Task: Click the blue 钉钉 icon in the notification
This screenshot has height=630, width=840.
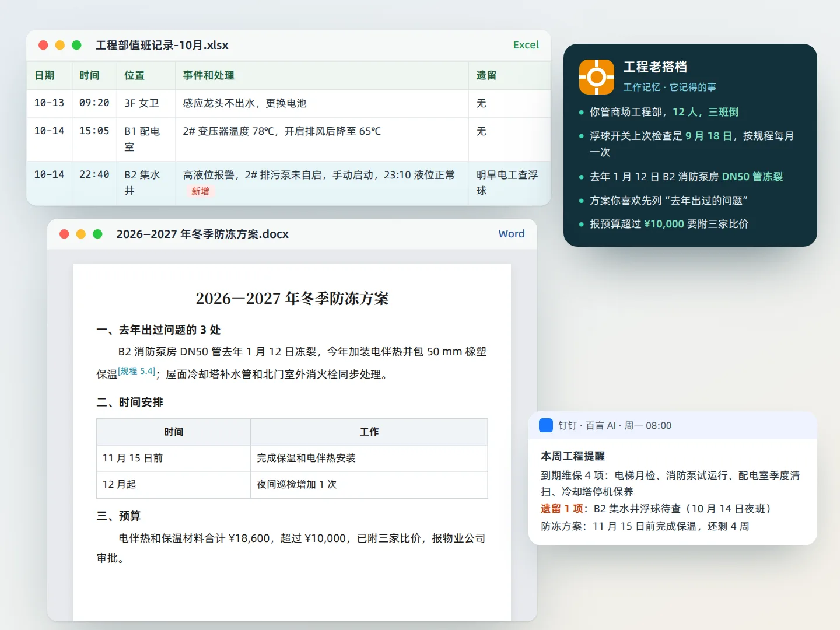Action: click(x=546, y=425)
